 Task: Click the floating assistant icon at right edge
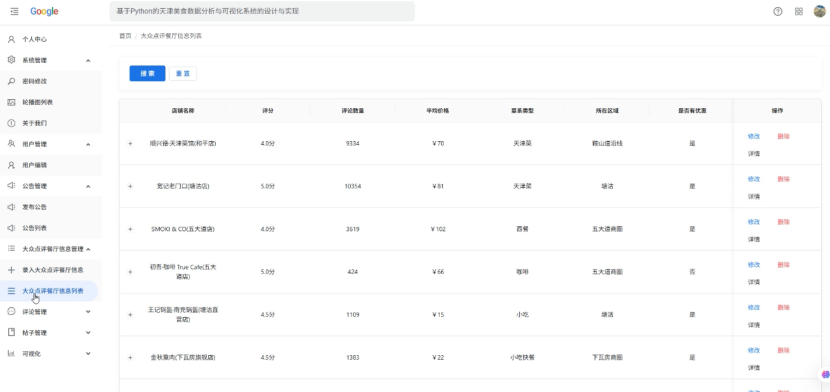(x=825, y=375)
